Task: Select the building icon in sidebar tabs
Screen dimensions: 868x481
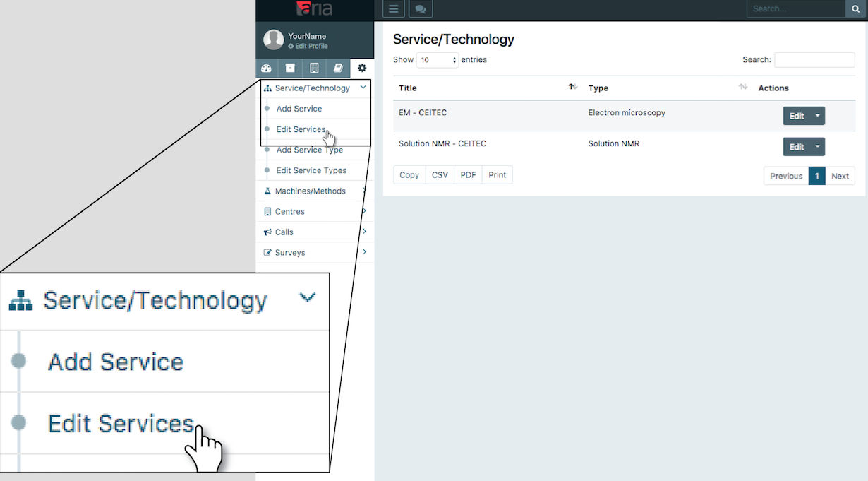Action: (314, 69)
